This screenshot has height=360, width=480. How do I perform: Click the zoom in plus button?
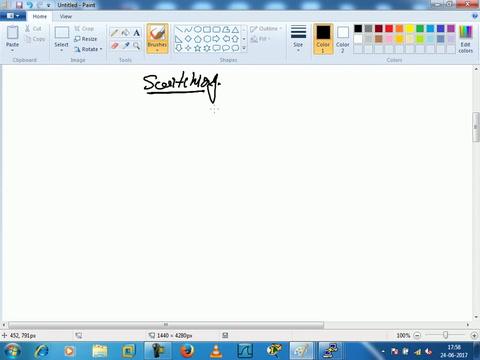pos(474,335)
